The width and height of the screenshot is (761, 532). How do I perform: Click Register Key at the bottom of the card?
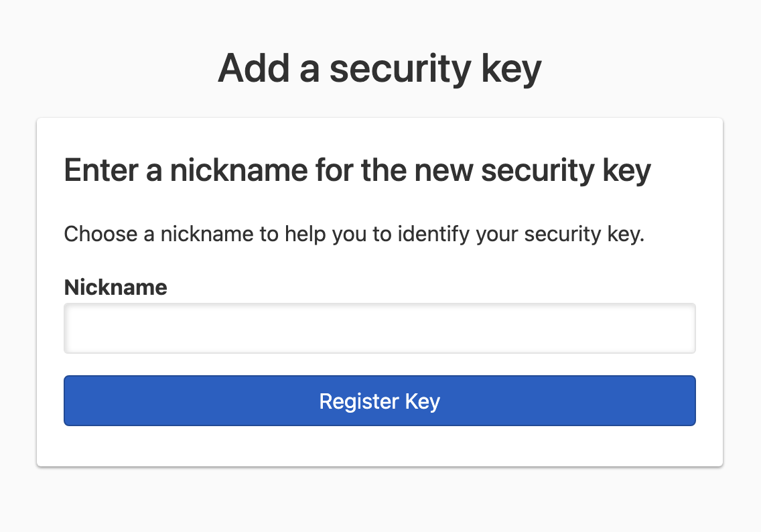[x=380, y=401]
